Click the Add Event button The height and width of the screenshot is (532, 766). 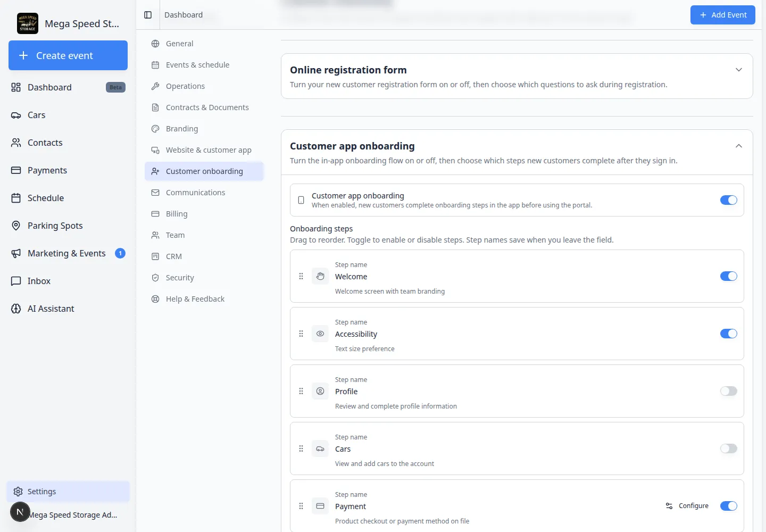click(723, 15)
